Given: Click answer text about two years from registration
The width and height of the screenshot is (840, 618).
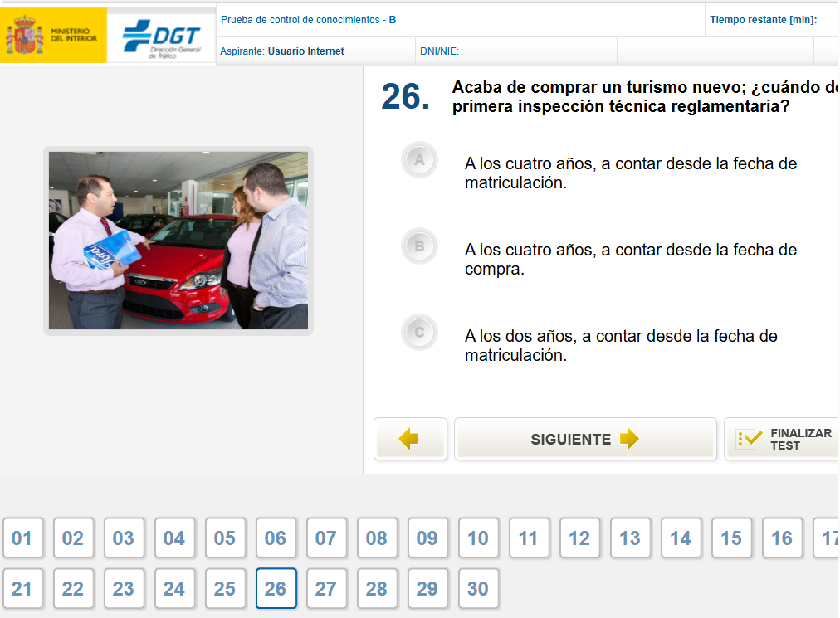Looking at the screenshot, I should point(620,346).
